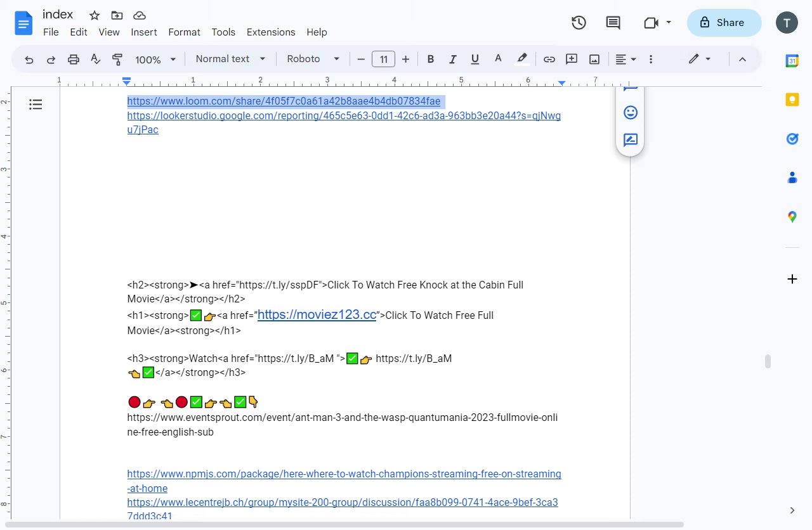Open the Google account avatar
812x530 pixels.
point(787,23)
